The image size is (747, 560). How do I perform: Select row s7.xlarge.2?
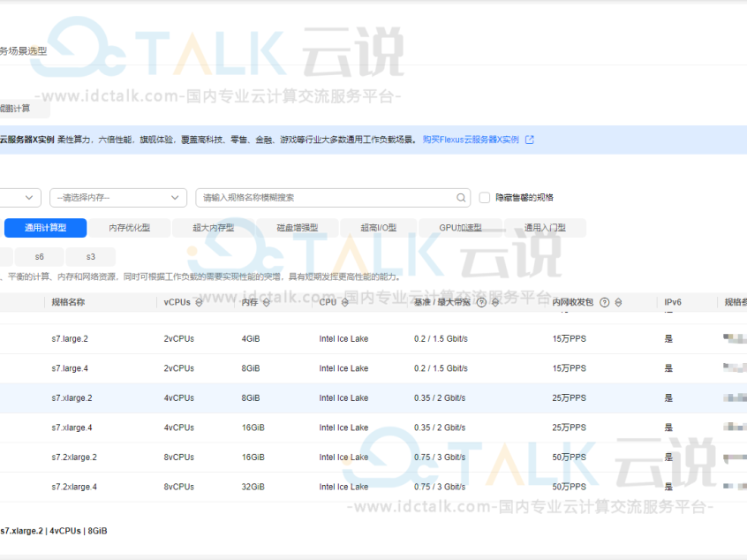tap(373, 398)
